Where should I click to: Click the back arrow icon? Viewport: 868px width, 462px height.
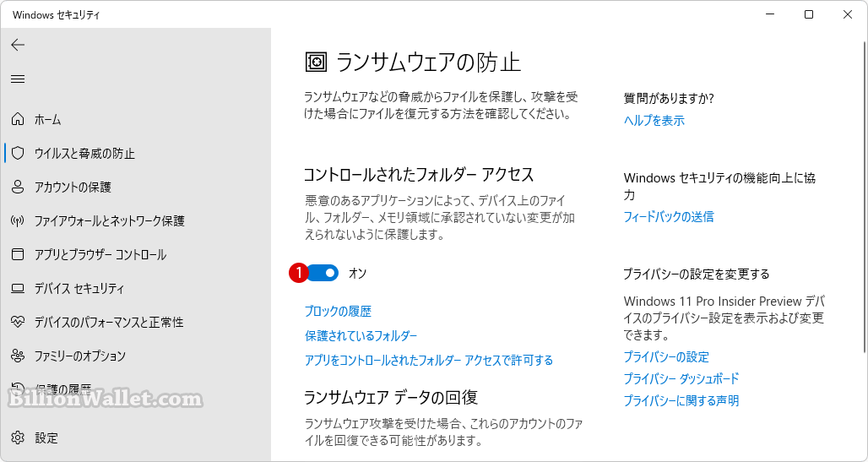(x=18, y=45)
